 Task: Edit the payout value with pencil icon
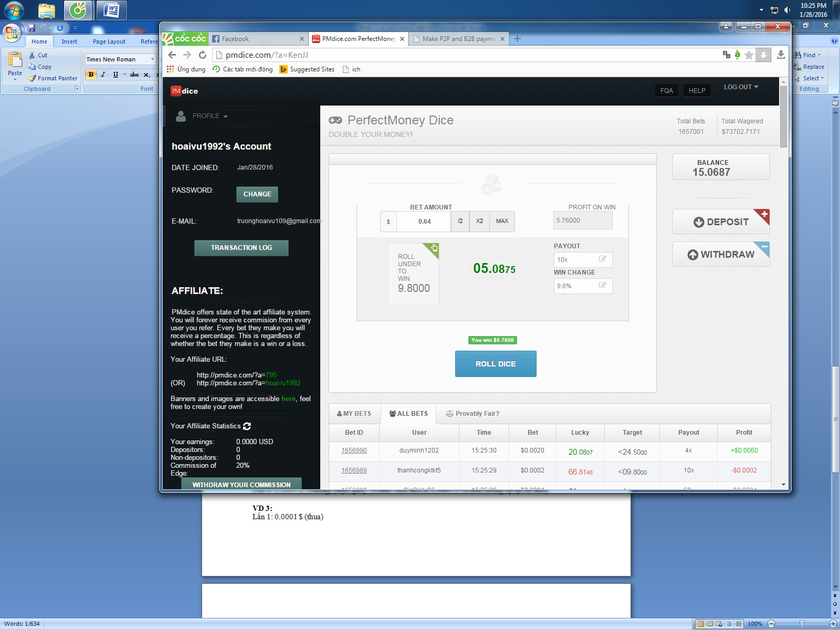603,259
